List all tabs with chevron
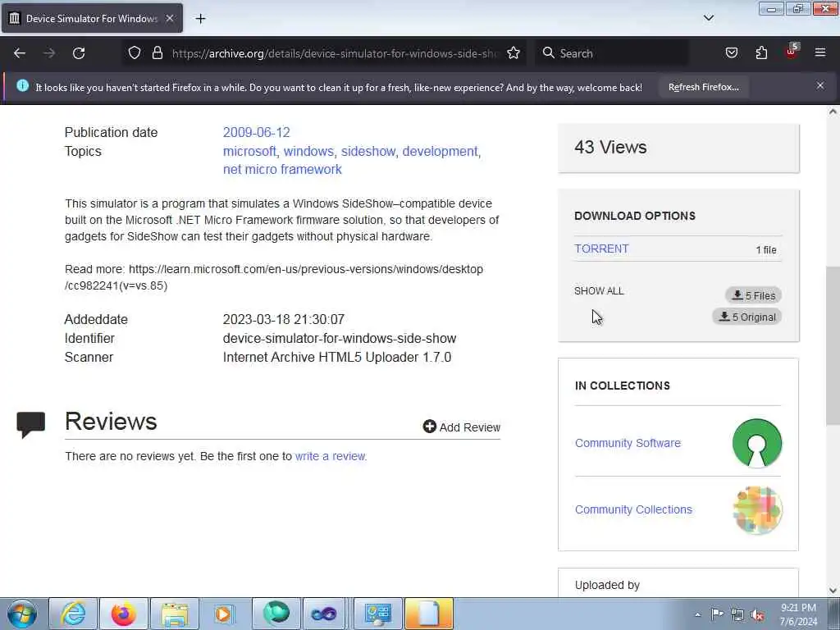 pyautogui.click(x=708, y=18)
